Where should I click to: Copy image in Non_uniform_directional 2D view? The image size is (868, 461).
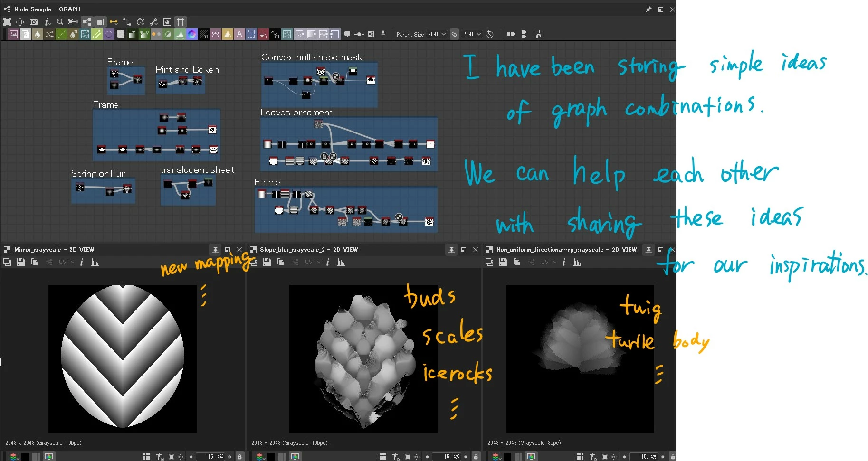[x=516, y=262]
